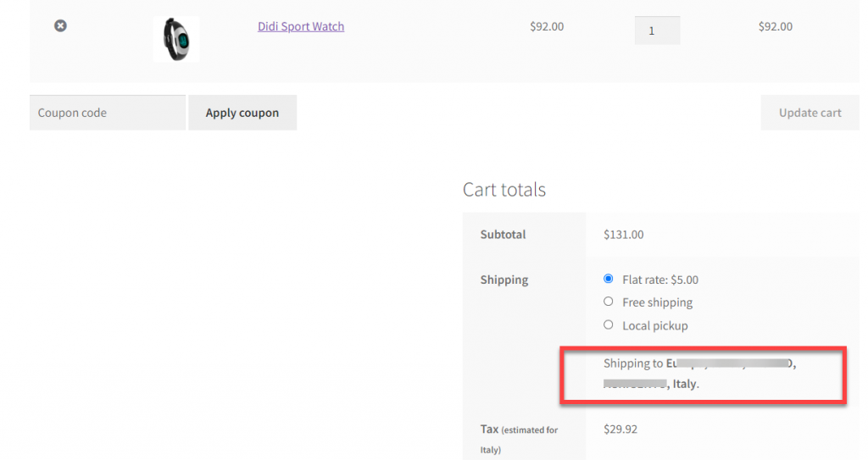Screen dimensions: 868x460
Task: Click the 'Free shipping' label text
Action: [x=657, y=302]
